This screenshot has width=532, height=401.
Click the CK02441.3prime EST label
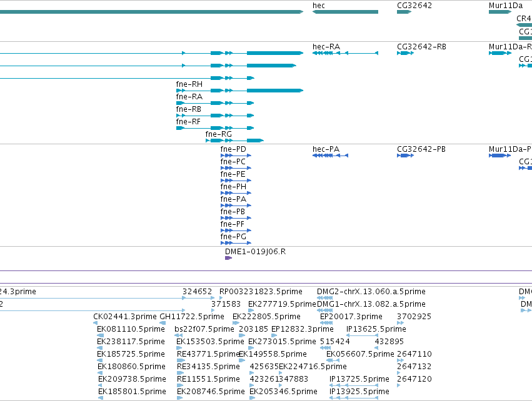[x=125, y=317]
